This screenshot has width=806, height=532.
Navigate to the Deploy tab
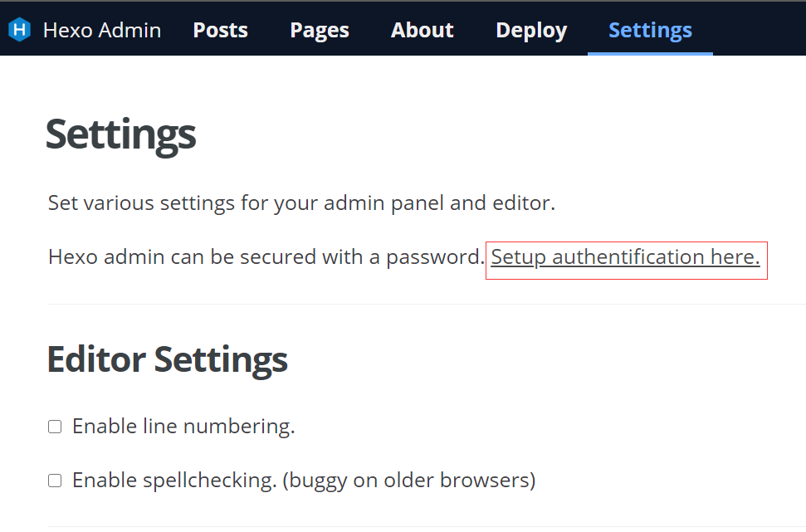coord(531,31)
